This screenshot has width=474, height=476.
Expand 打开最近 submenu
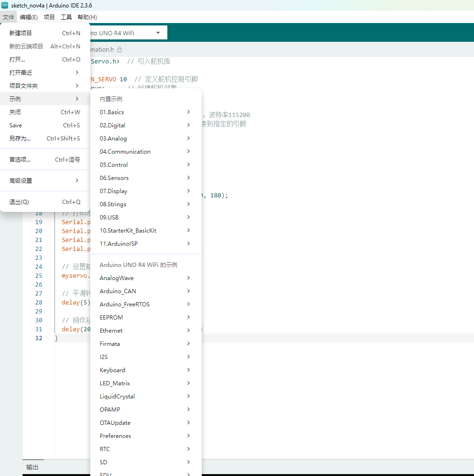45,72
